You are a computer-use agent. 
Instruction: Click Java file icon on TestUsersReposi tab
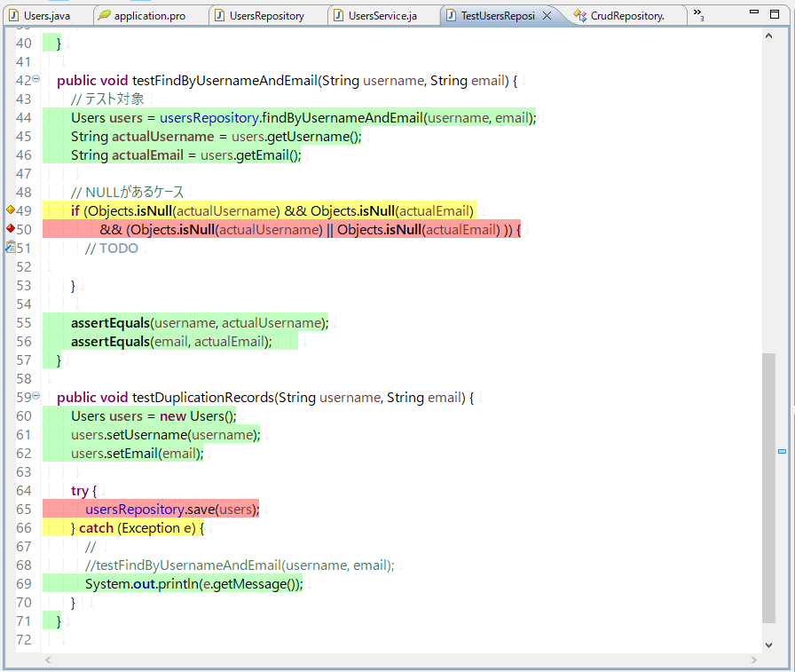click(451, 16)
